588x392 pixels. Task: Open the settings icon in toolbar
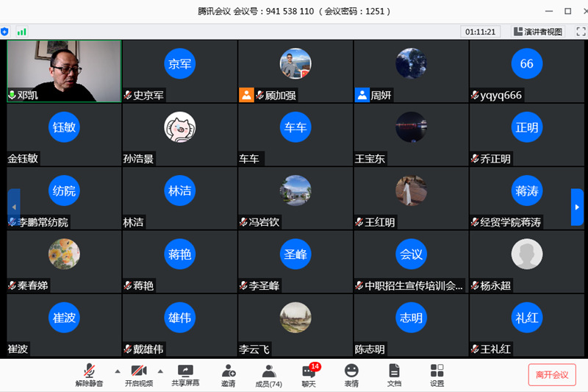pos(437,371)
